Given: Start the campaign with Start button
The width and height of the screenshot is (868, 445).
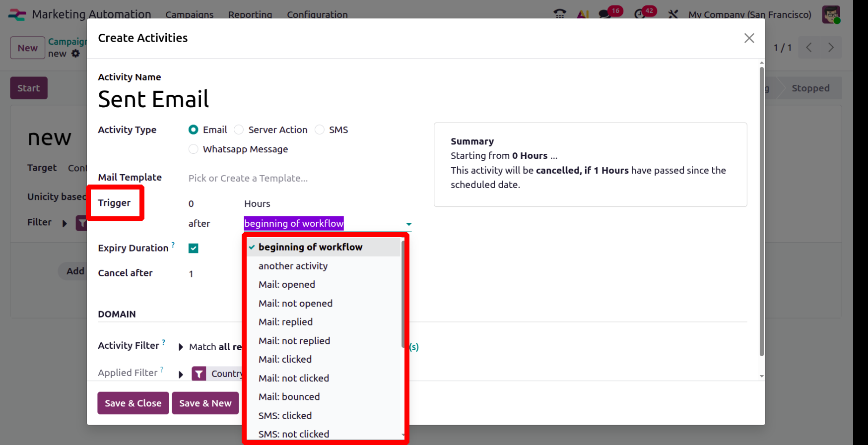Looking at the screenshot, I should pos(29,88).
